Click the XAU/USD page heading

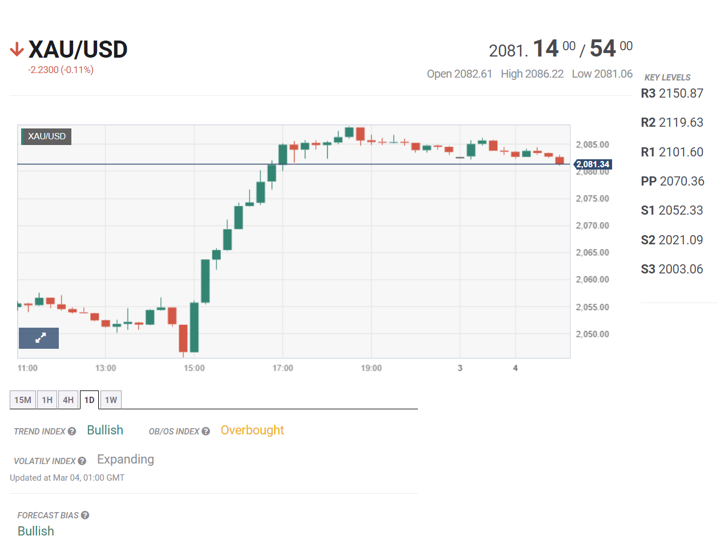[x=78, y=50]
